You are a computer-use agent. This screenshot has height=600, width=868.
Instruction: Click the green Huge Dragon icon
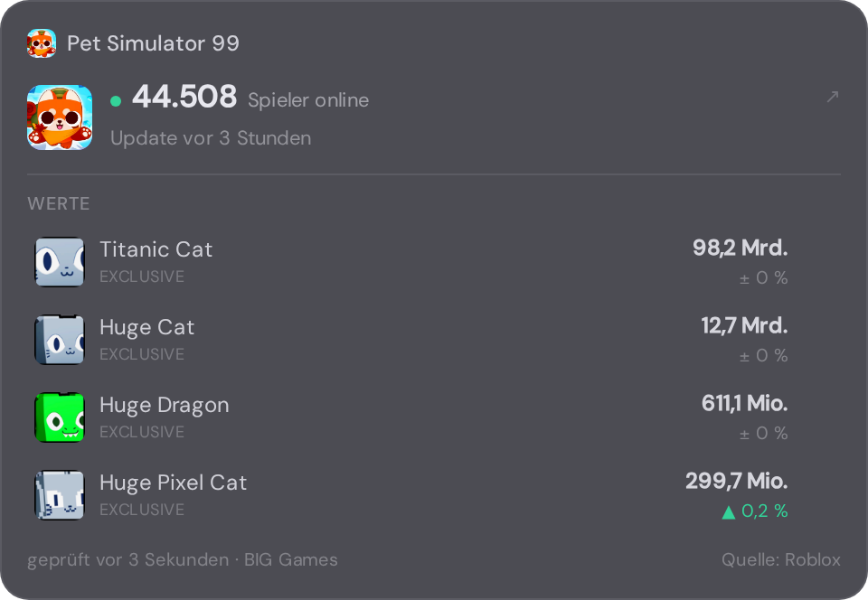click(x=60, y=417)
